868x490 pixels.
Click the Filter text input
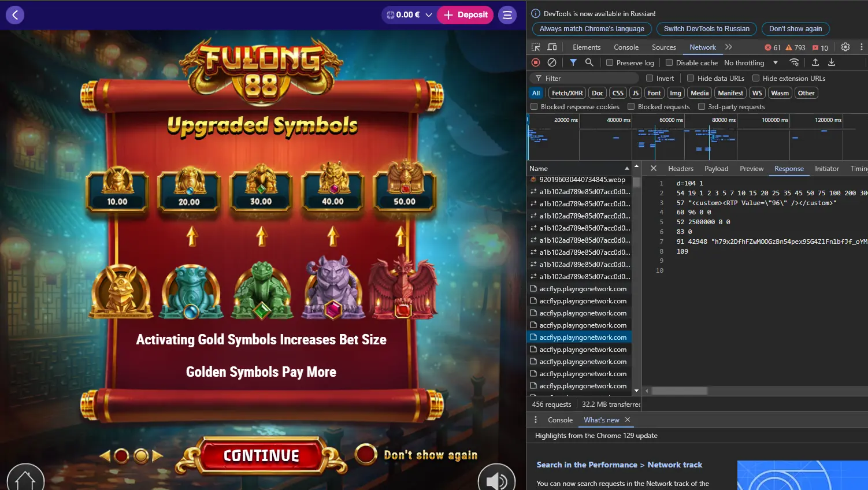click(584, 78)
